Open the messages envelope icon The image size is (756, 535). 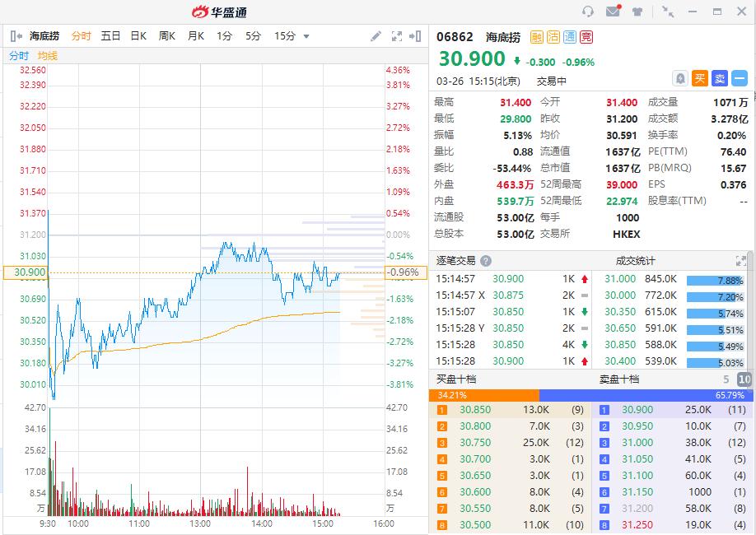coord(613,12)
